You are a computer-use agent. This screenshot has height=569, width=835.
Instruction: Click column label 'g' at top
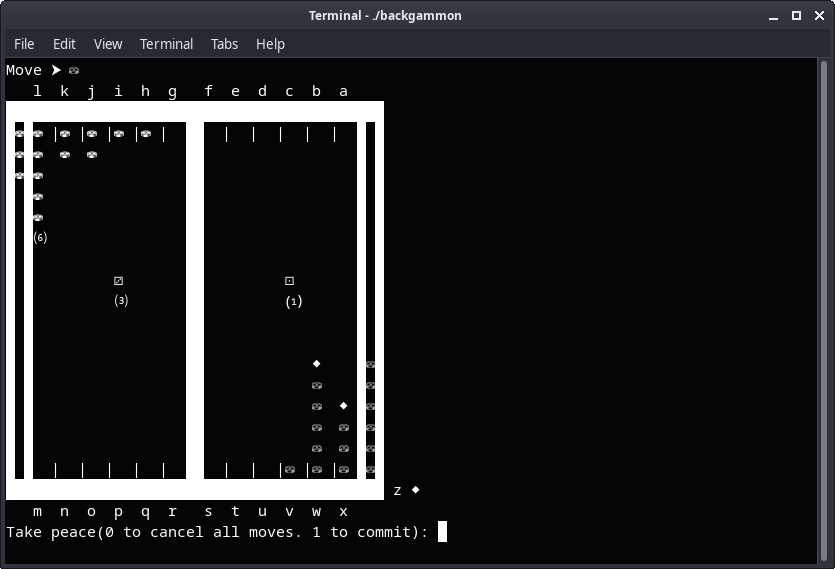click(173, 92)
